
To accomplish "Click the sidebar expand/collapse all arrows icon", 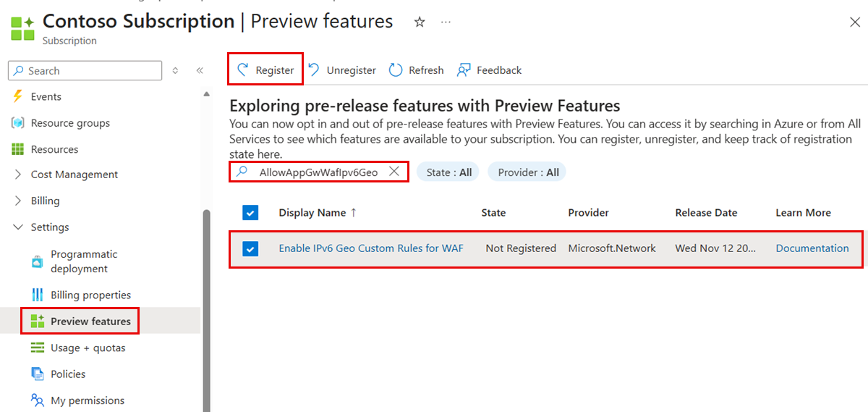I will 175,70.
